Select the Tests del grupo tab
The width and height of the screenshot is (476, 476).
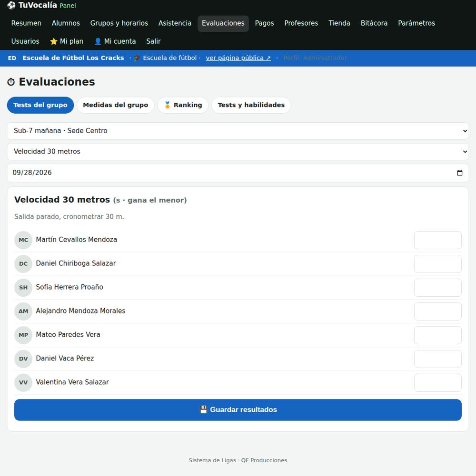tap(40, 105)
